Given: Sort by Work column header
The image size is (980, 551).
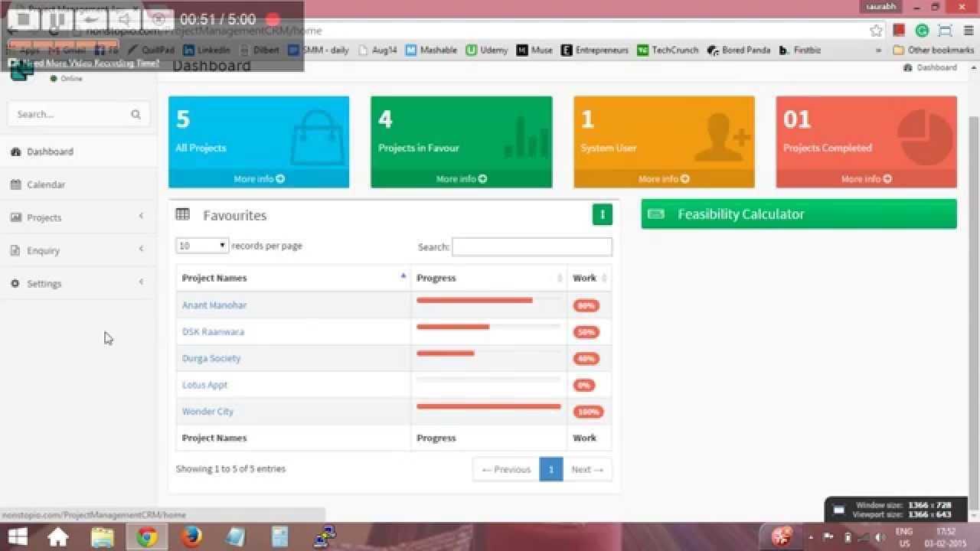Looking at the screenshot, I should [x=590, y=278].
